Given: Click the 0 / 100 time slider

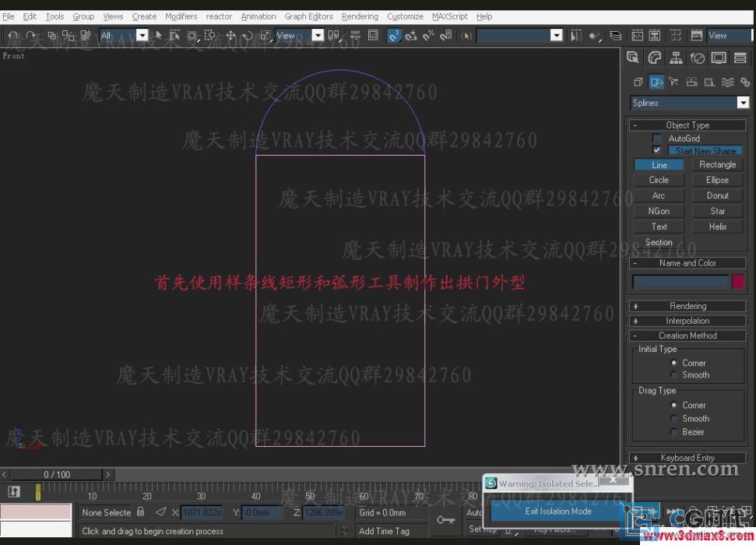Looking at the screenshot, I should click(x=56, y=475).
